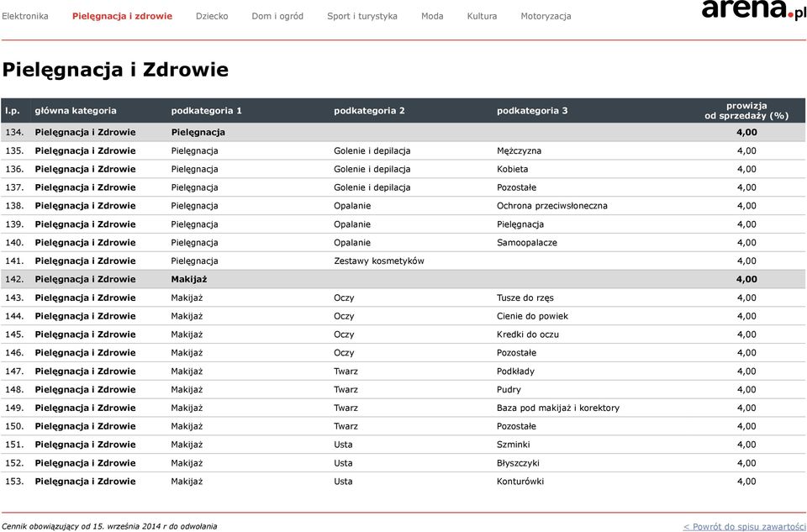Click row number 153.
Viewport: 807px width, 532px height.
14,482
